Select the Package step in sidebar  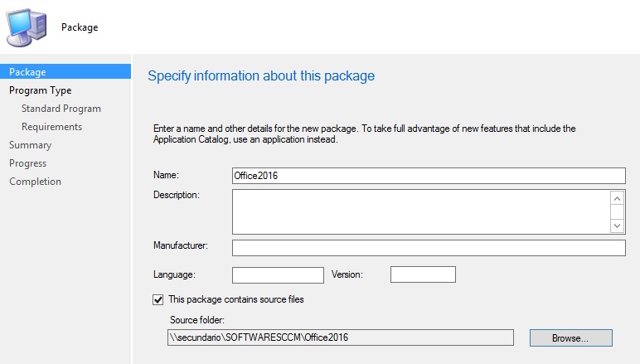[27, 72]
